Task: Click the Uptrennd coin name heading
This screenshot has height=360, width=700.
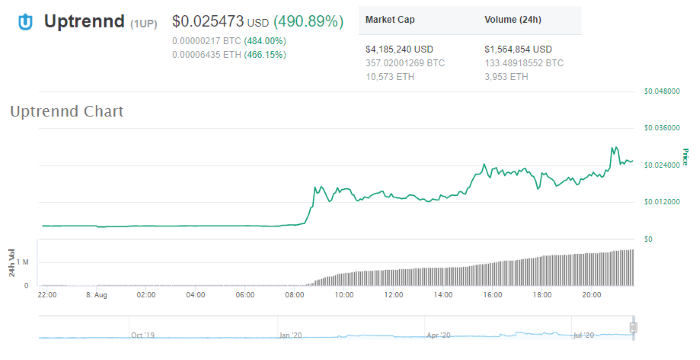Action: click(84, 21)
